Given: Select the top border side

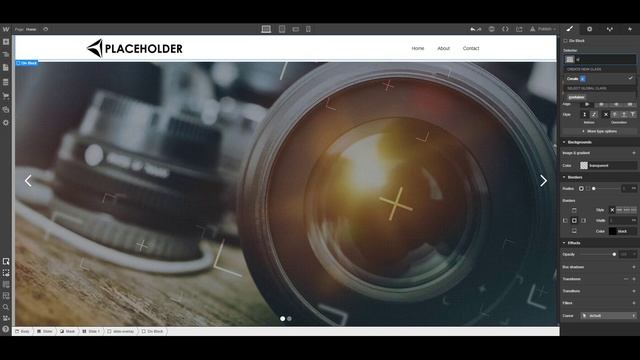Looking at the screenshot, I should [x=574, y=210].
